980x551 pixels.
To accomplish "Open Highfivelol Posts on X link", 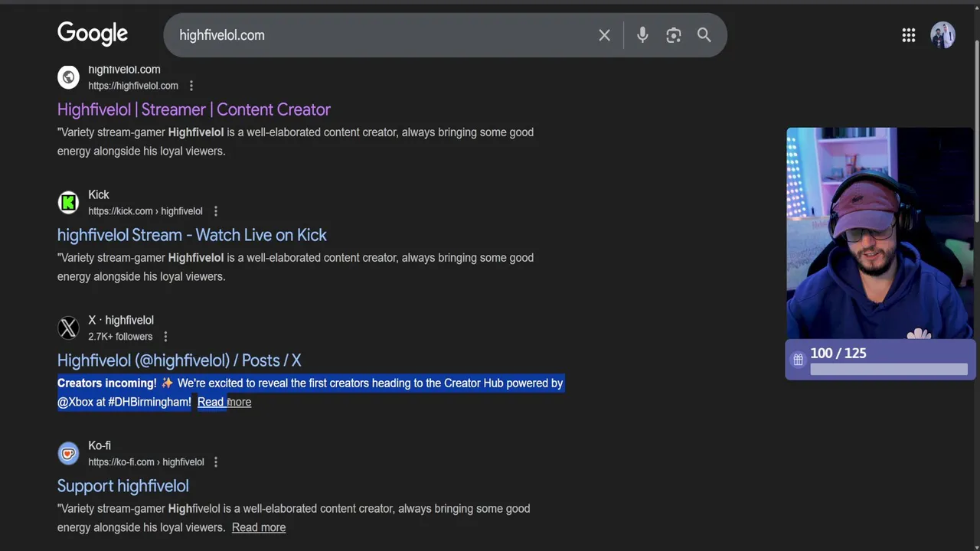I will pos(179,360).
